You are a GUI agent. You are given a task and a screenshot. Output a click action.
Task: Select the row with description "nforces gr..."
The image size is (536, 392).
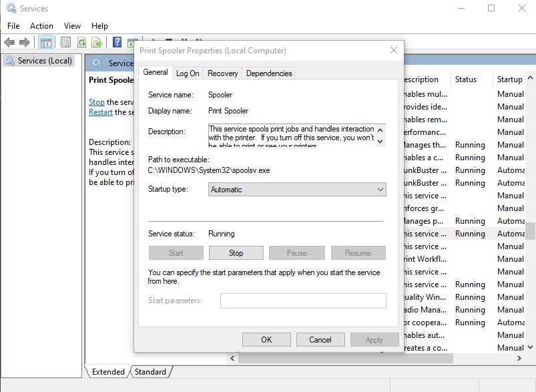(464, 208)
